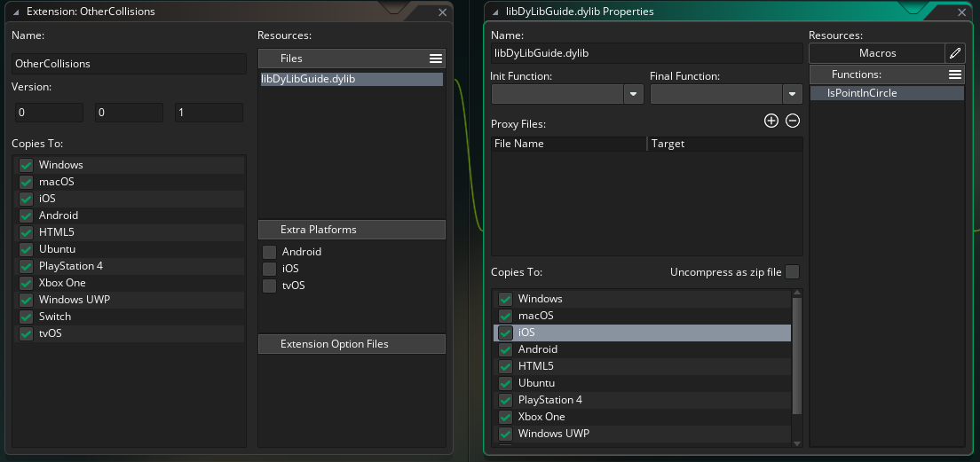Click the Functions: section header
Viewport: 980px width, 462px height.
(888, 74)
